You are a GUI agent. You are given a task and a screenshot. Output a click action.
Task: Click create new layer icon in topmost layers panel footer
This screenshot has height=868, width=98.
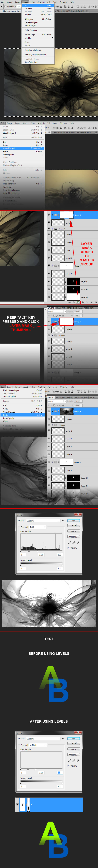coord(91,302)
